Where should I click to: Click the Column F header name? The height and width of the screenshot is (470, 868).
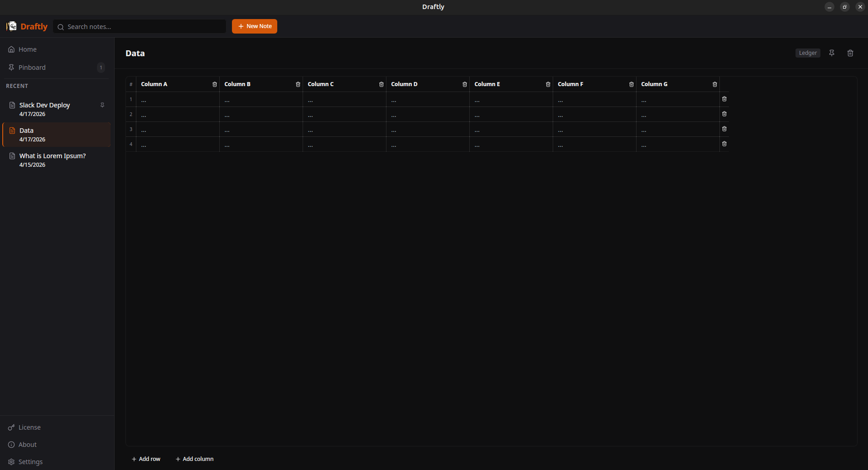tap(570, 84)
